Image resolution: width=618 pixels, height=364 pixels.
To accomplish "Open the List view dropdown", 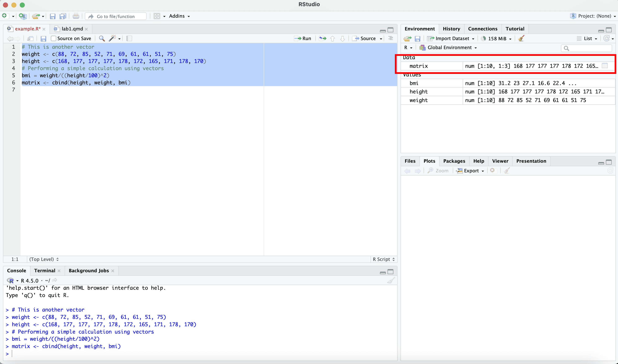I will coord(588,38).
